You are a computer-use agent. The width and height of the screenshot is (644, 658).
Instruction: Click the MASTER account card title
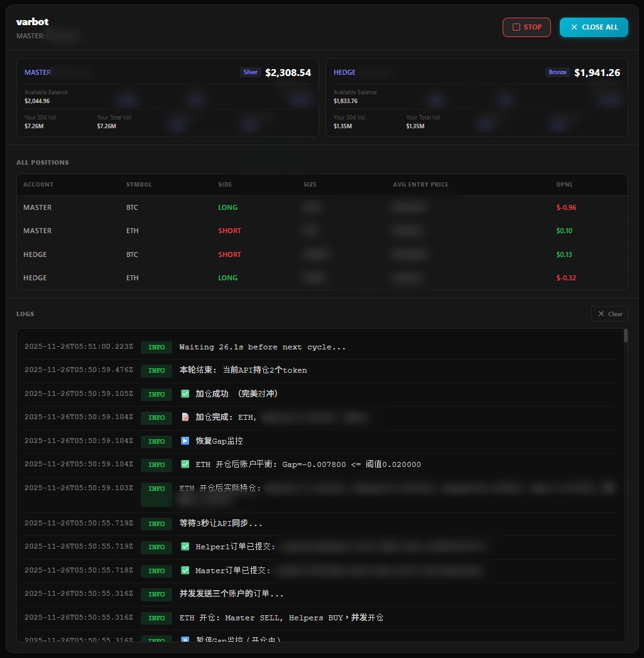coord(38,72)
